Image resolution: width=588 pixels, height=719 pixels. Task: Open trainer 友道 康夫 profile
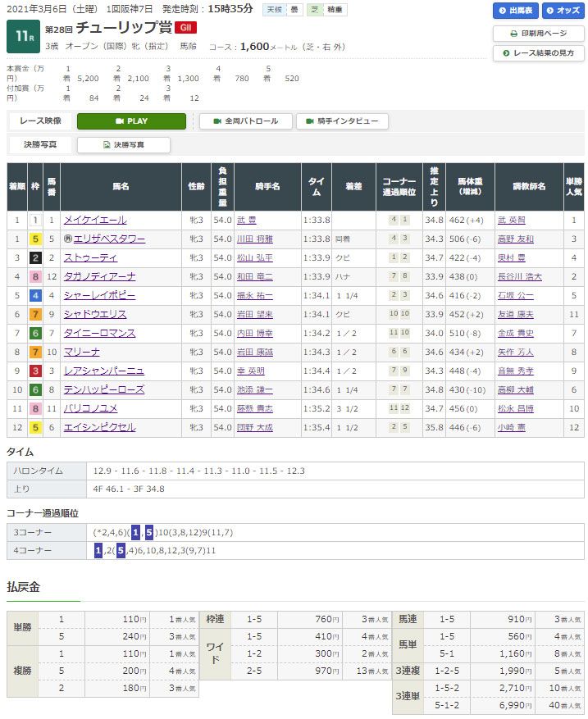[515, 315]
